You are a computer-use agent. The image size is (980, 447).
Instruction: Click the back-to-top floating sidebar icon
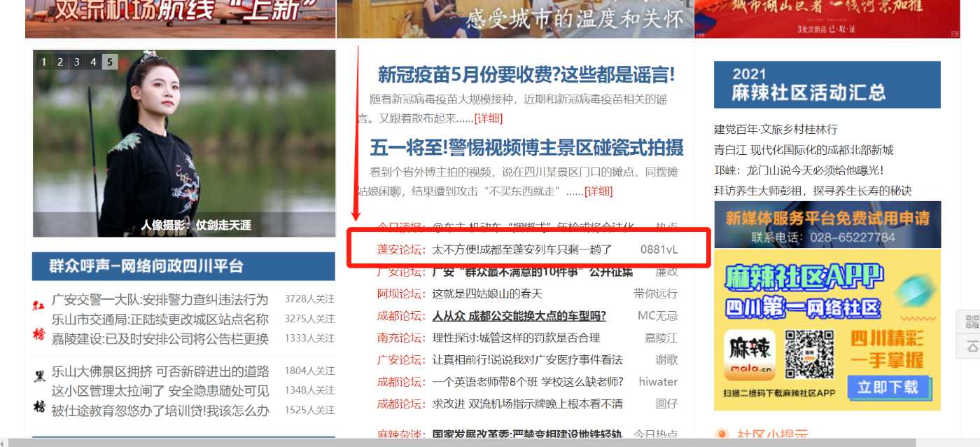(972, 346)
